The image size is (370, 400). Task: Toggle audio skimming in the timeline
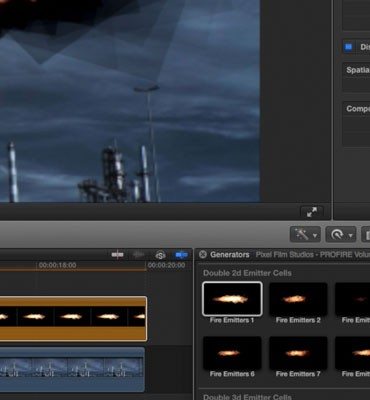click(138, 255)
